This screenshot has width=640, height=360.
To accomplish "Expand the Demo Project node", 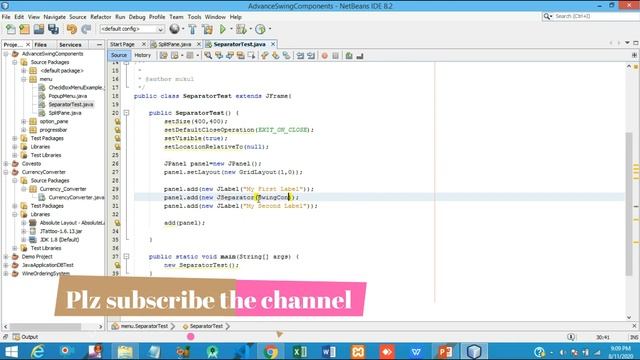I will pyautogui.click(x=6, y=257).
